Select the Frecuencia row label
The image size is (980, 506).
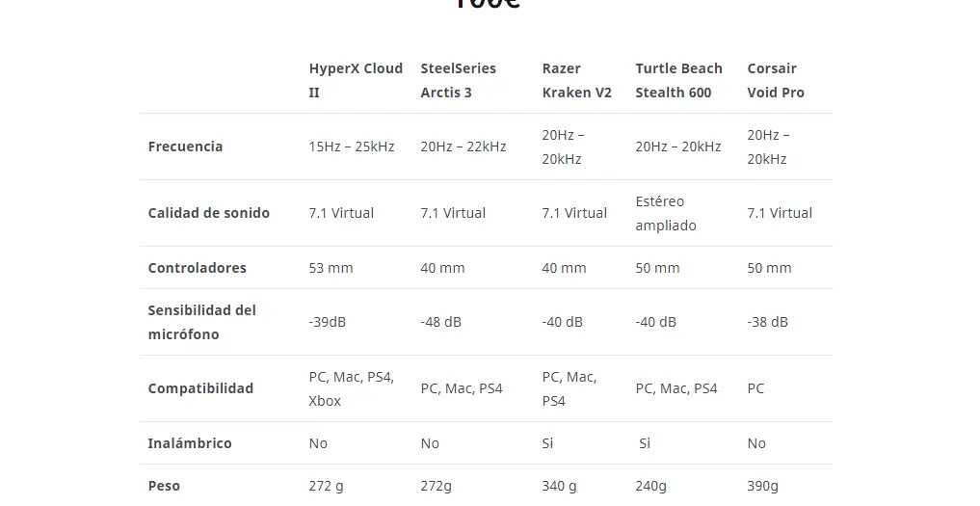185,146
